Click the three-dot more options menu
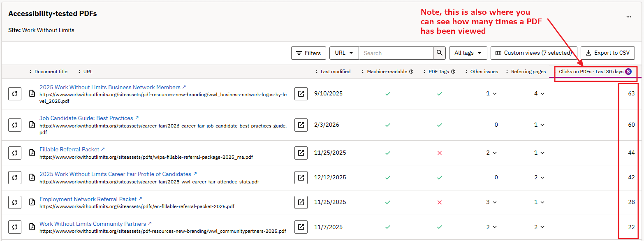The image size is (644, 241). pyautogui.click(x=628, y=17)
